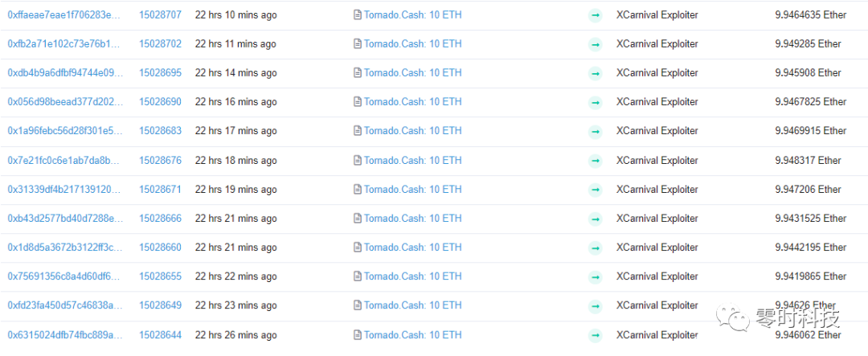The image size is (868, 356).
Task: Click contract file icon in block 15028660 row
Action: 358,248
